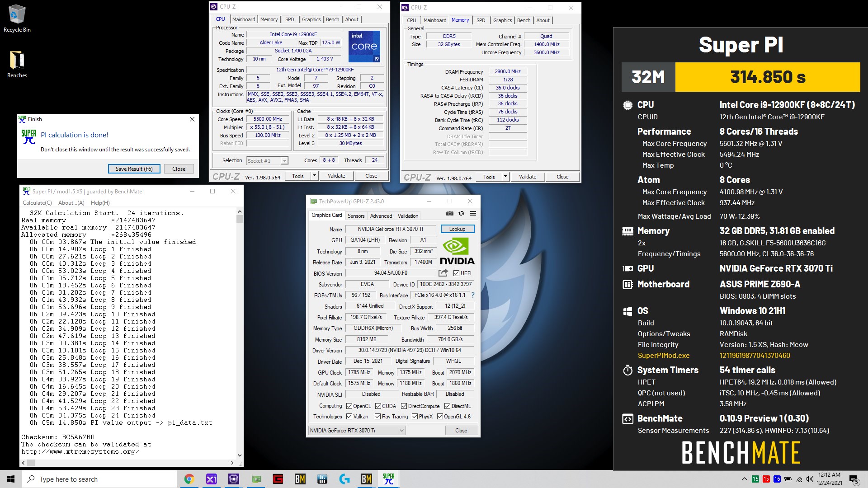The width and height of the screenshot is (868, 488).
Task: Toggle the UEFI checkbox in GPU-Z
Action: pyautogui.click(x=456, y=273)
